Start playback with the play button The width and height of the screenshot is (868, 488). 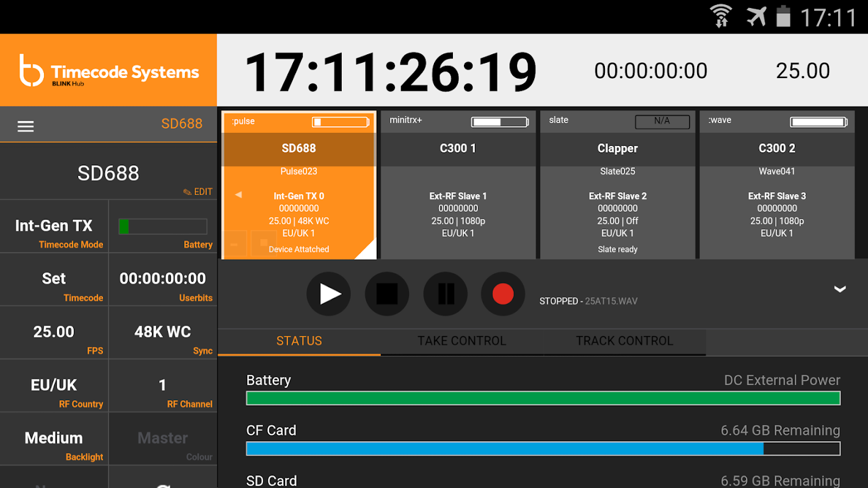[x=328, y=294]
